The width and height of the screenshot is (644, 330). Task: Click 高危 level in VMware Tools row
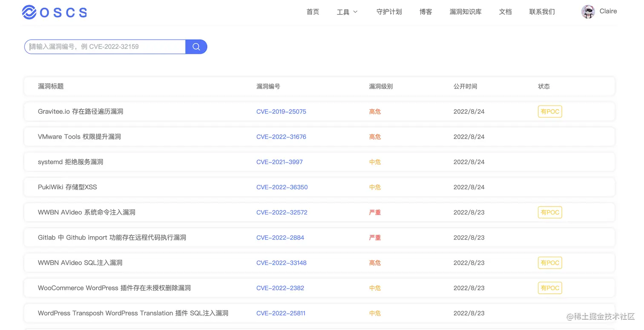(x=375, y=137)
